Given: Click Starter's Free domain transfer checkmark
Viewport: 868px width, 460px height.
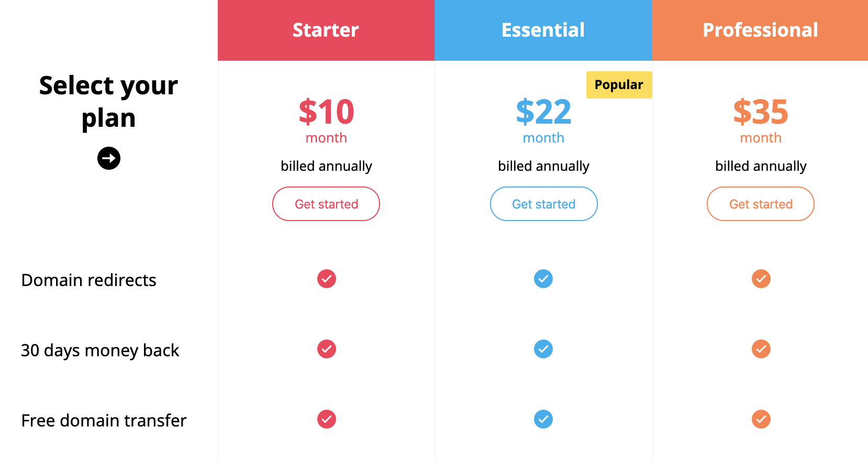Looking at the screenshot, I should pos(327,419).
